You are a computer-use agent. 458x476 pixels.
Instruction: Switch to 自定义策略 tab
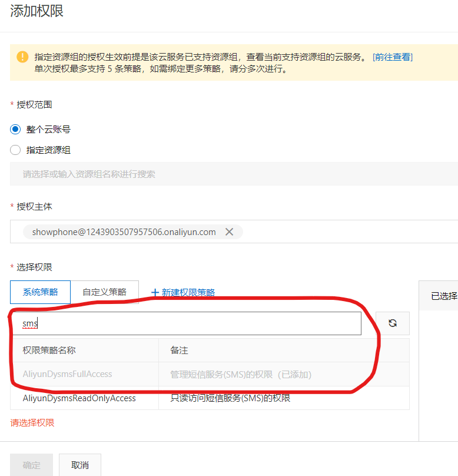tap(105, 292)
